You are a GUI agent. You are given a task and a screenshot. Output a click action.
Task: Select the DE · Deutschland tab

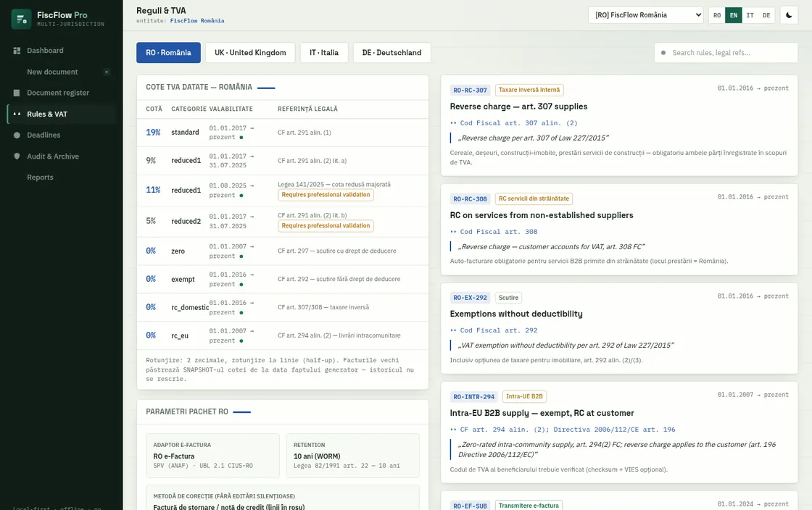click(392, 53)
